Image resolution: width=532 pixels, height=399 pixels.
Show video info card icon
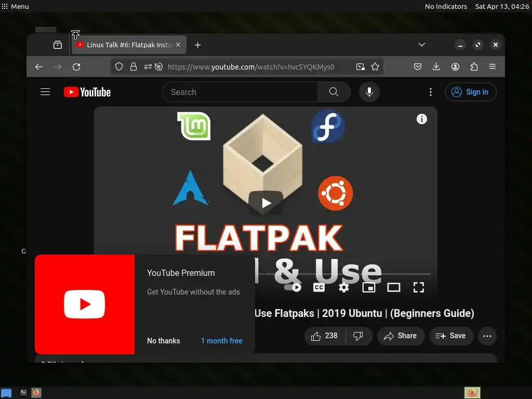tap(422, 119)
